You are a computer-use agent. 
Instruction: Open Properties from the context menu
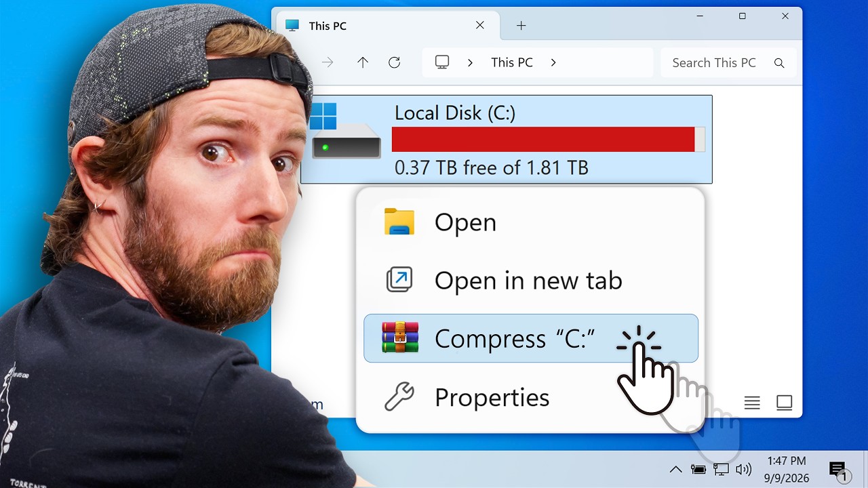(530, 397)
